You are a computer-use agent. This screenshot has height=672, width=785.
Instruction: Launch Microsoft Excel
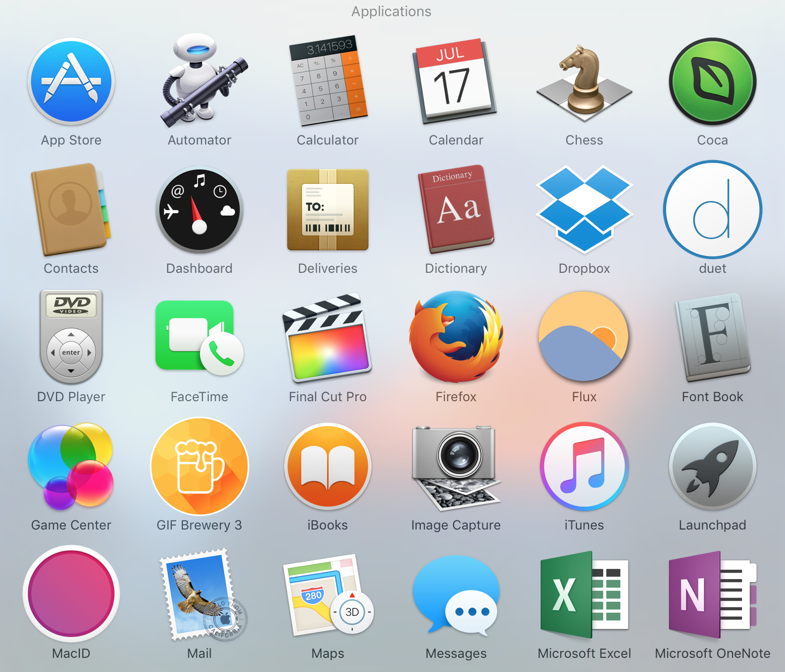[584, 596]
